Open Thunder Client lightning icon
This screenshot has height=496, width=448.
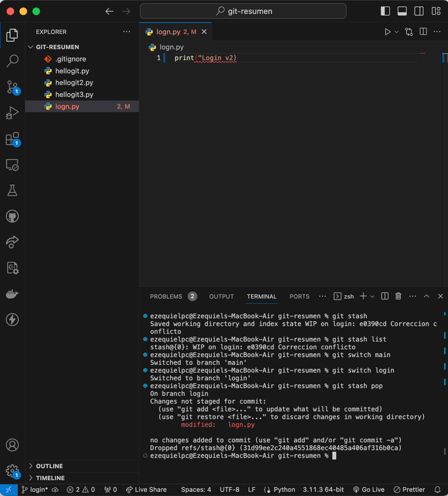(12, 319)
